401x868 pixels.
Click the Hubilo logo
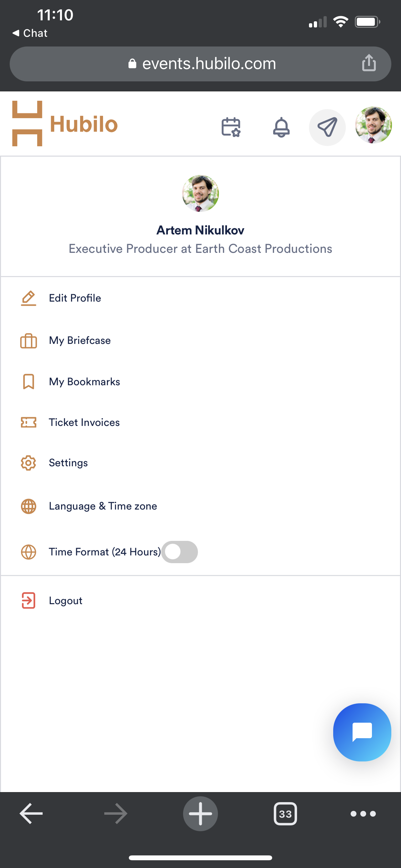point(65,124)
